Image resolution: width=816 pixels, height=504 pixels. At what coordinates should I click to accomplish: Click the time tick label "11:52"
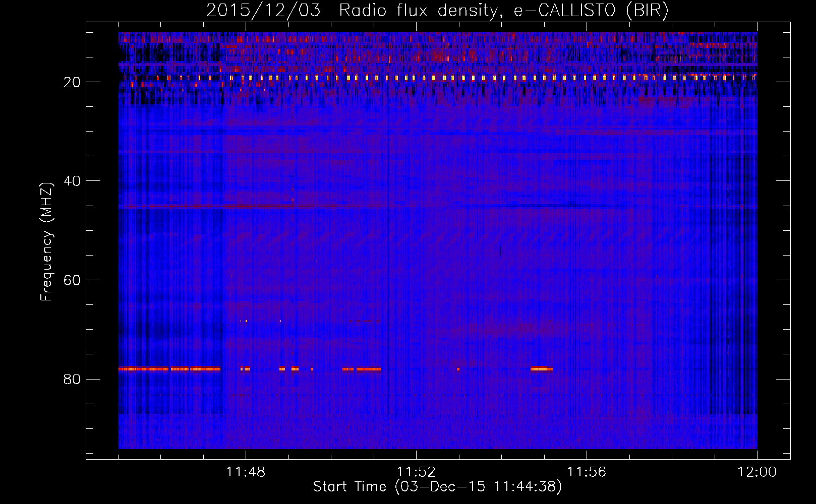point(416,472)
